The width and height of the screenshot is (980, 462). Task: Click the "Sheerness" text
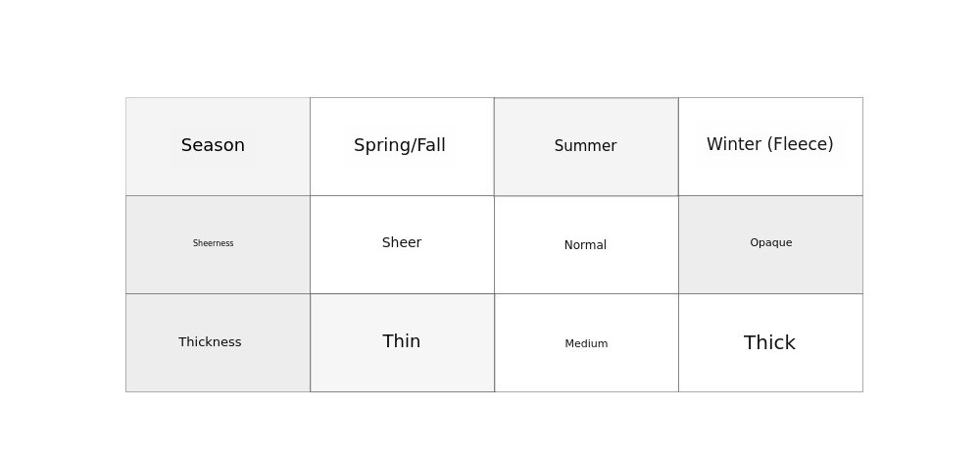(x=213, y=243)
